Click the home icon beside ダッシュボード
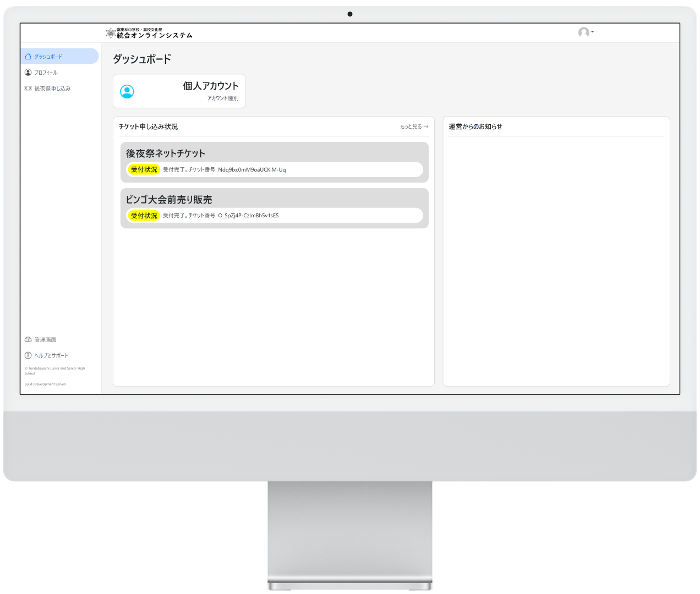Screen dimensions: 700x594 point(28,57)
